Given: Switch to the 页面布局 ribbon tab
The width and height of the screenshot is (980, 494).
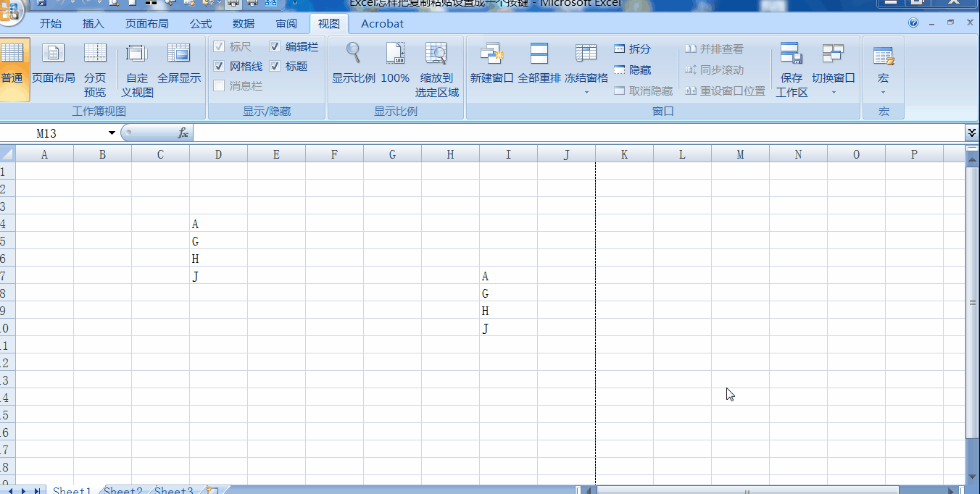Looking at the screenshot, I should pyautogui.click(x=147, y=23).
